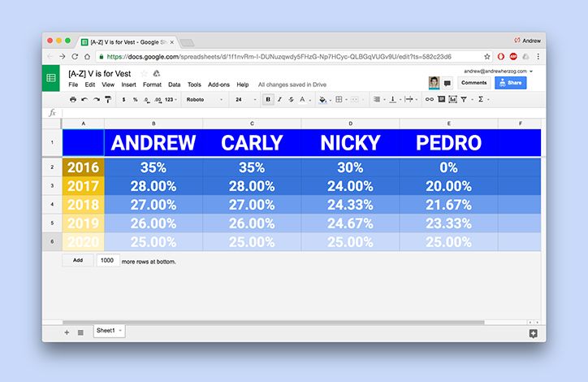Image resolution: width=588 pixels, height=382 pixels.
Task: Click the move to folder icon
Action: click(x=157, y=73)
